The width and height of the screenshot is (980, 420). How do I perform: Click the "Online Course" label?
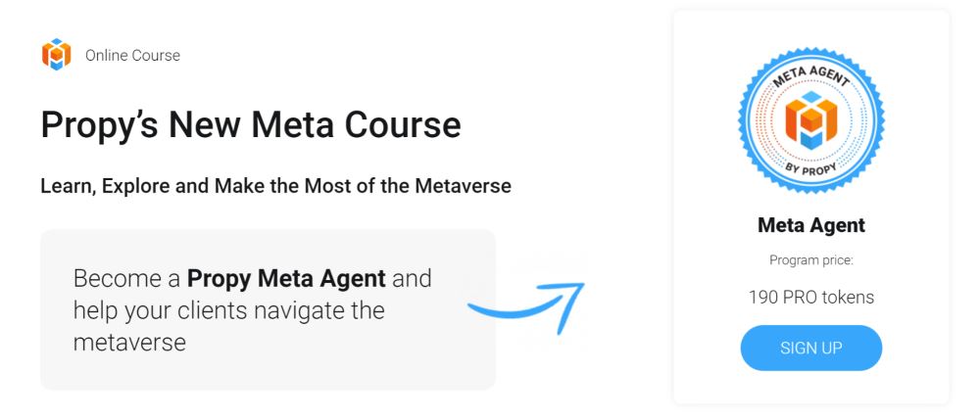coord(132,56)
